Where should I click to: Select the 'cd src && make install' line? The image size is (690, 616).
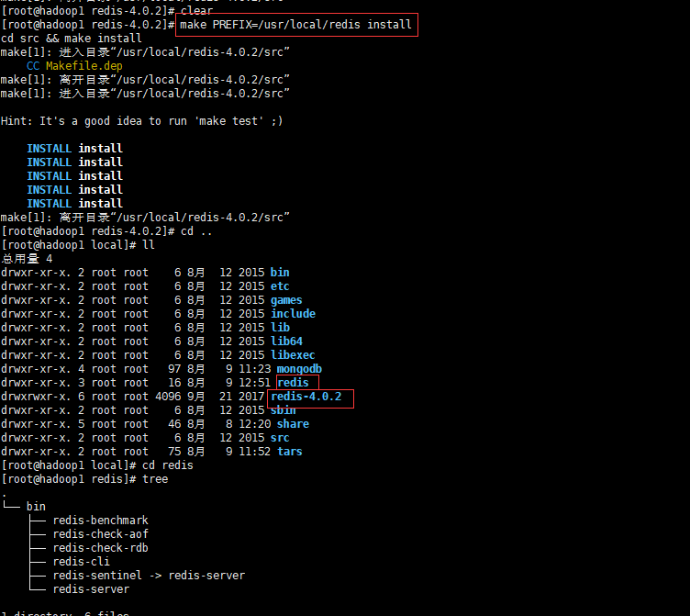(x=72, y=39)
